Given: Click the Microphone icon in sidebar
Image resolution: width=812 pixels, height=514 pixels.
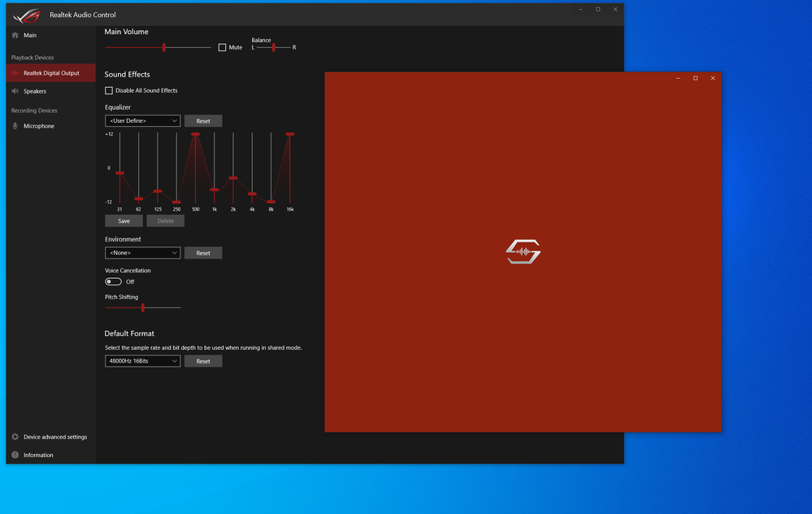Looking at the screenshot, I should (x=15, y=126).
